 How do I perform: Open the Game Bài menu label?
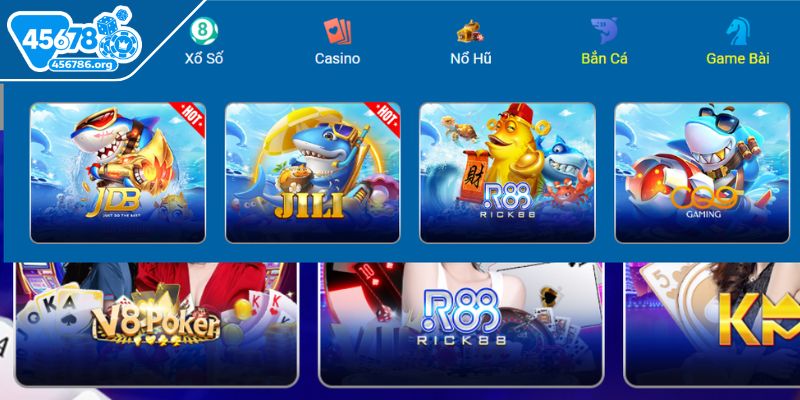pyautogui.click(x=738, y=59)
